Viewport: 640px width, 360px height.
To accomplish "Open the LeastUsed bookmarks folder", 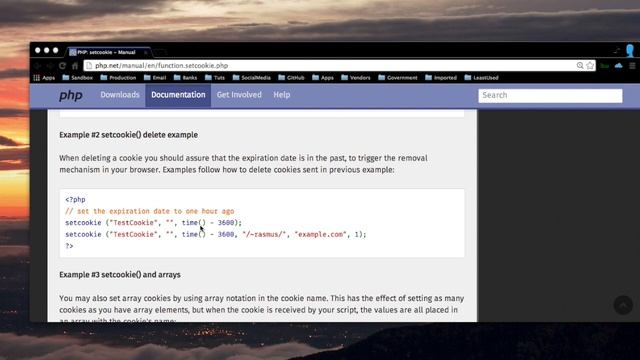I will [481, 78].
